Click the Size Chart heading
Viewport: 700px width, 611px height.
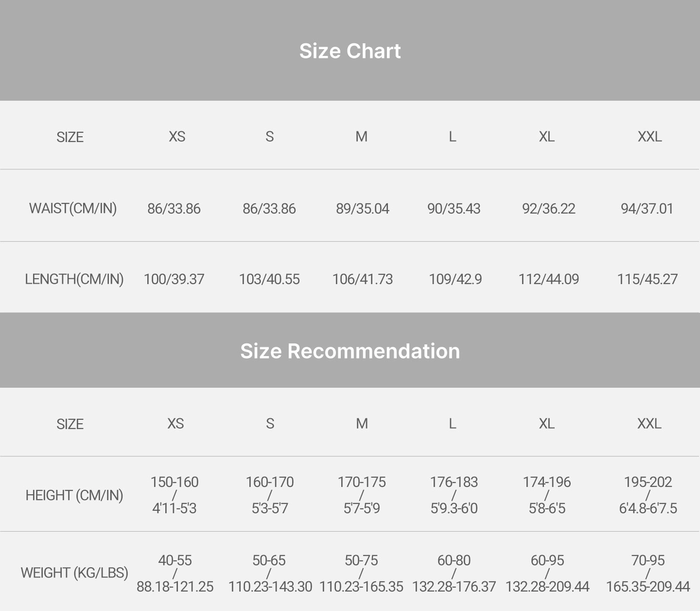[350, 51]
